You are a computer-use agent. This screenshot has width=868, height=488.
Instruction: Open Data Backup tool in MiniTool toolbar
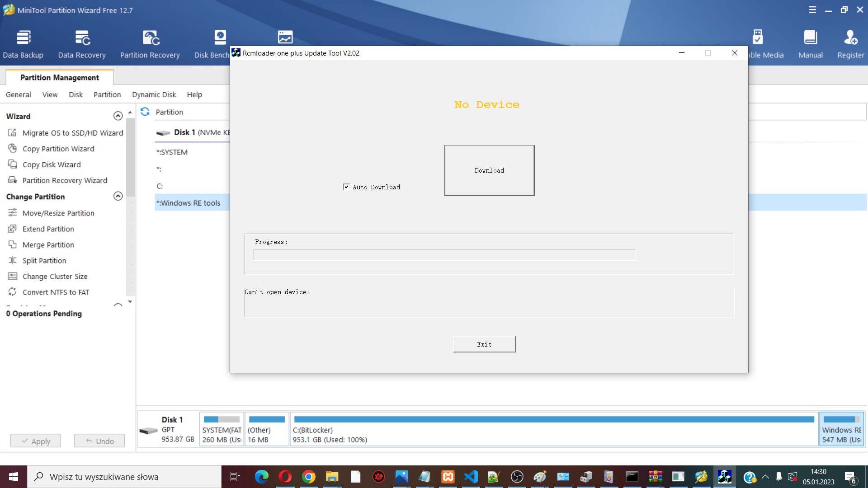tap(23, 44)
